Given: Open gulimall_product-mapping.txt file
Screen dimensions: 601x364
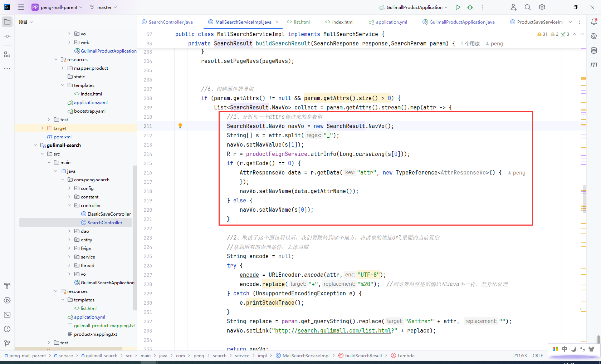Looking at the screenshot, I should tap(101, 325).
